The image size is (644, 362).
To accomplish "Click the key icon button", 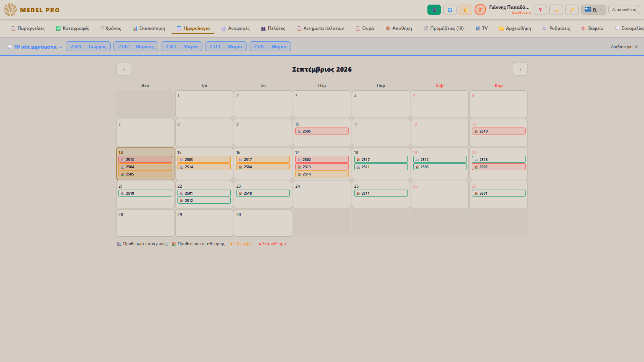I will point(572,10).
